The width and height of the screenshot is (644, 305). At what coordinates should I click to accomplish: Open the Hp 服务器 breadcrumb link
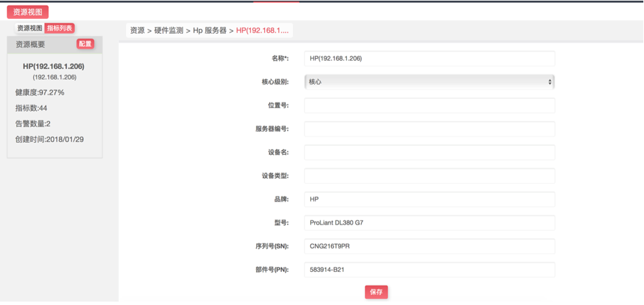209,30
